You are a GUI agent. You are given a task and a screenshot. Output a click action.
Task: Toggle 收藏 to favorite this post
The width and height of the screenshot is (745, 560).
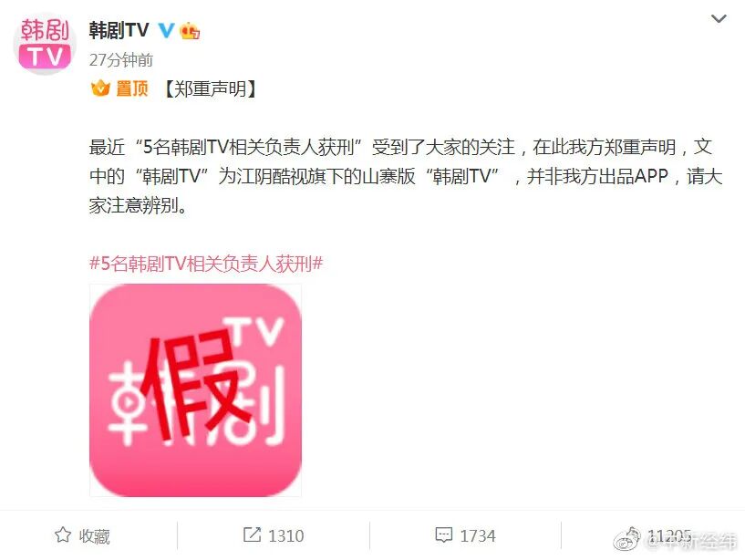coord(82,535)
